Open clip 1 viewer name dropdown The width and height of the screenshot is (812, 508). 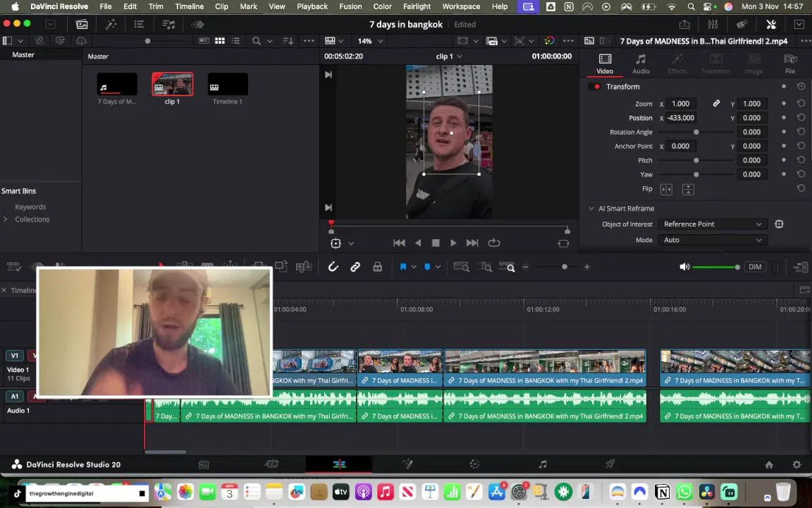449,56
